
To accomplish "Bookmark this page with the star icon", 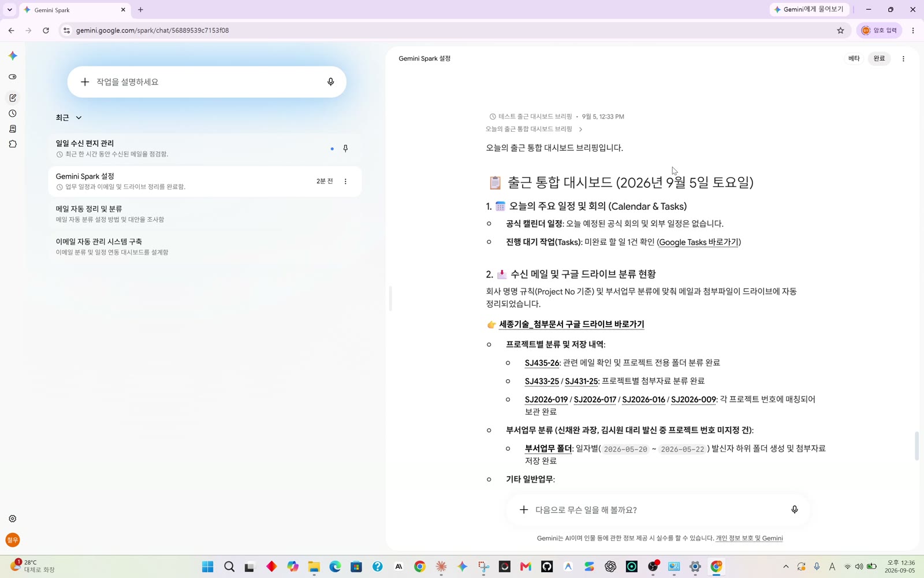I will [840, 31].
